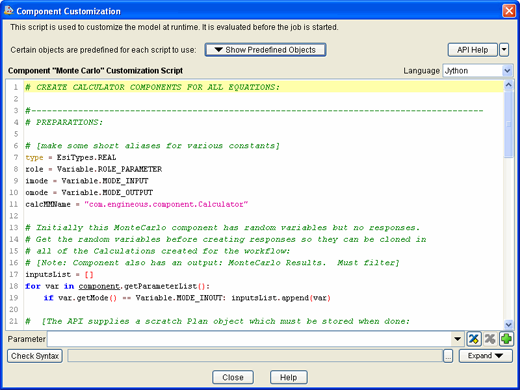Screen dimensions: 520x390
Task: Click the grayed delete parameter icon
Action: [x=490, y=339]
